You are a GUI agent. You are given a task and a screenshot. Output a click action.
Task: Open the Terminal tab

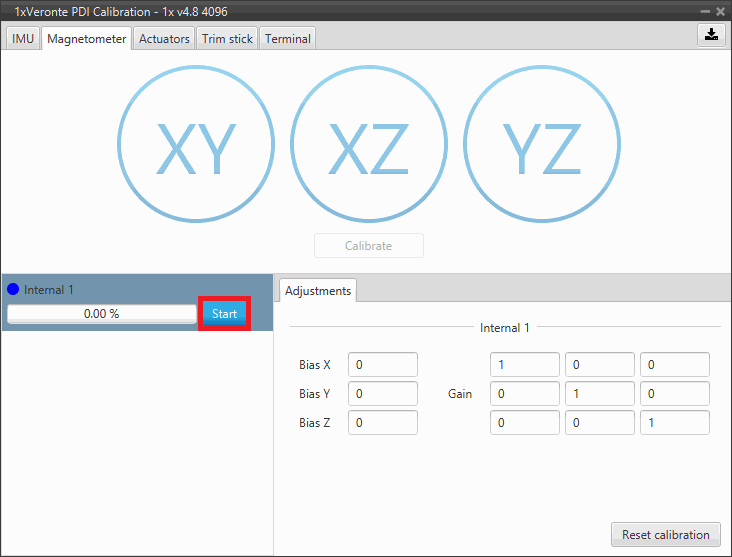point(287,39)
